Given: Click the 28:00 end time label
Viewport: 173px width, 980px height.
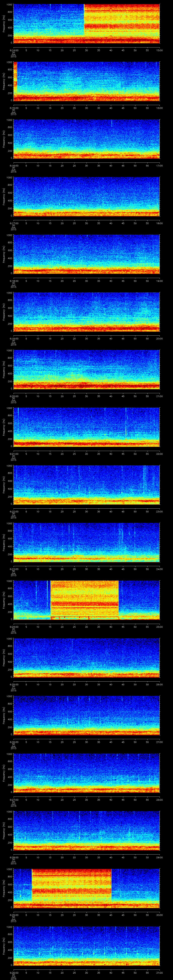Looking at the screenshot, I should click(x=160, y=800).
